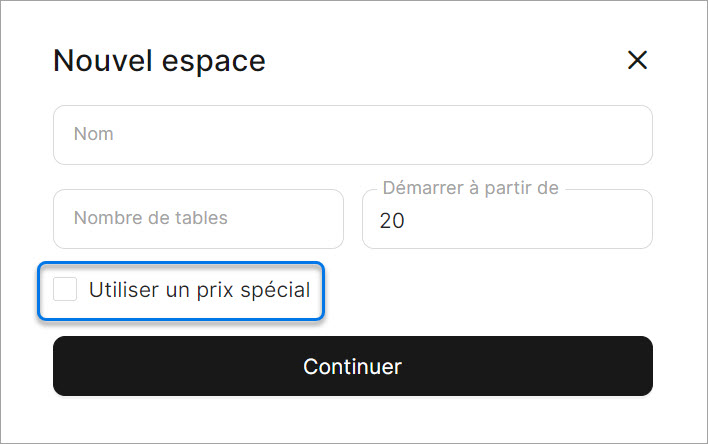Click into the Nombre de tables field
The height and width of the screenshot is (444, 708).
pos(197,219)
